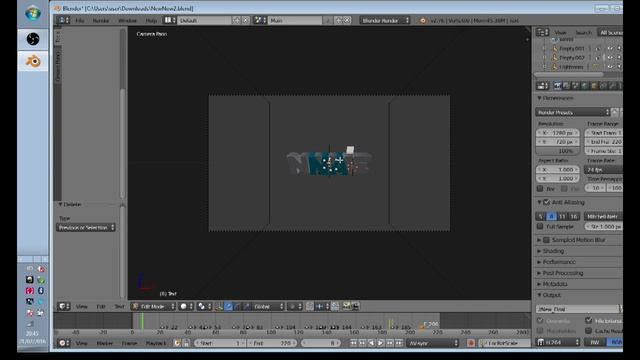Open the Delete Type dropdown in operator panel

coord(86,227)
